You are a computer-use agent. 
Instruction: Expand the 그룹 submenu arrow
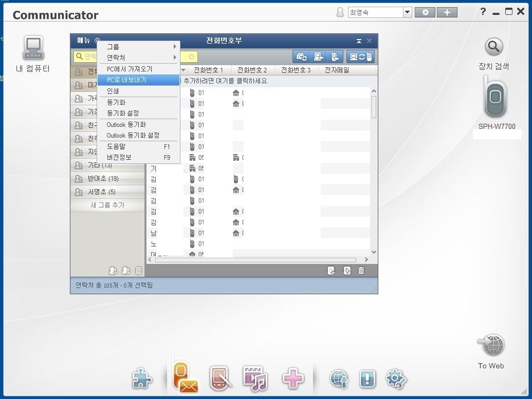coord(175,46)
